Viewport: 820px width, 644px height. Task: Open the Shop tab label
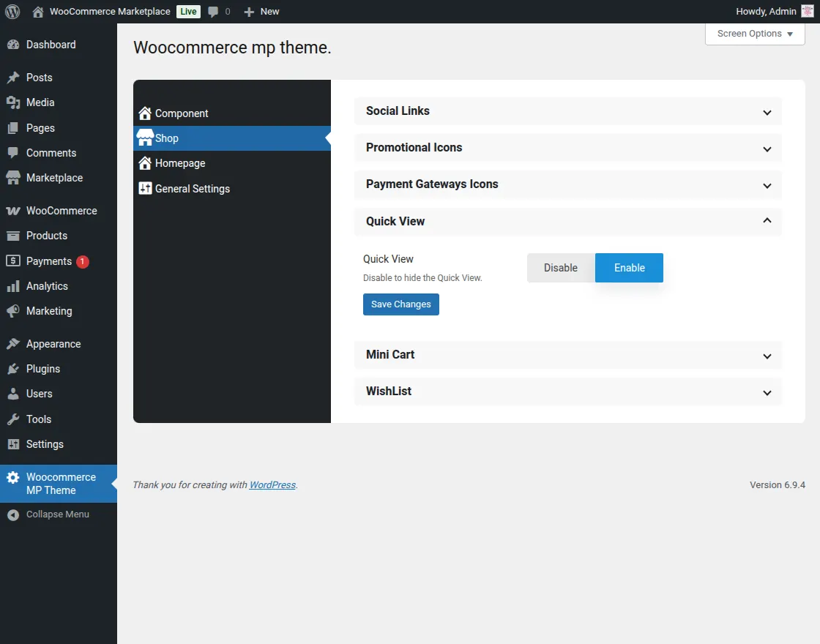click(167, 138)
